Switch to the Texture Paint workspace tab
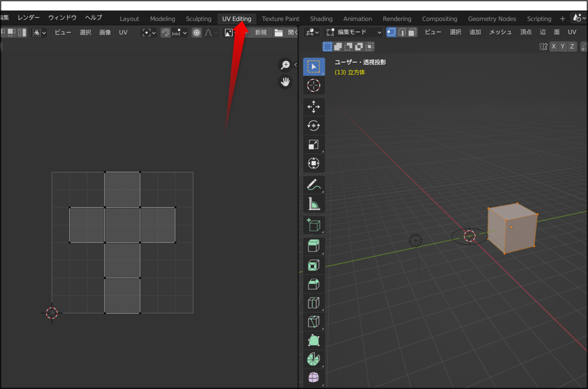This screenshot has height=389, width=588. pyautogui.click(x=280, y=19)
